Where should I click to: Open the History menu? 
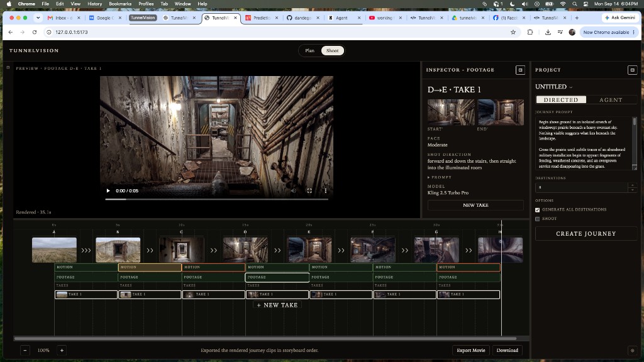tap(94, 4)
